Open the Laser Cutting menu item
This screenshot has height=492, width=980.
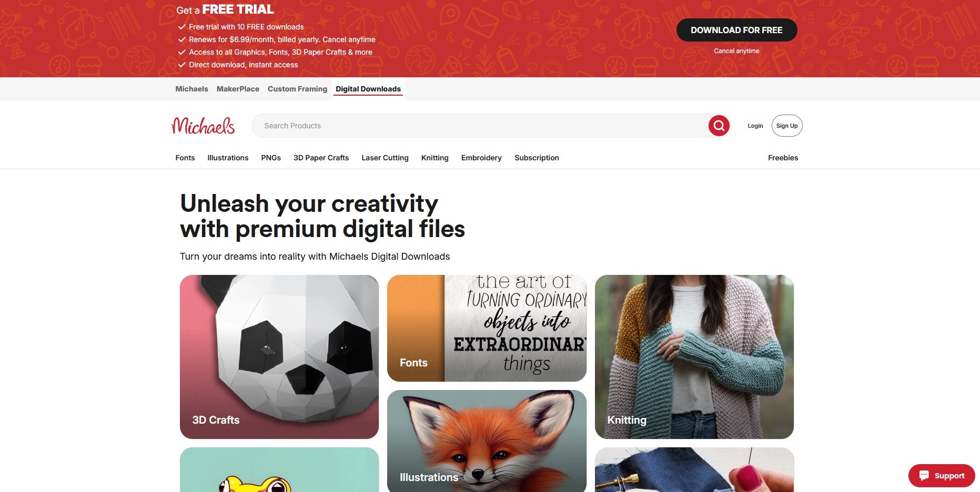(x=385, y=158)
